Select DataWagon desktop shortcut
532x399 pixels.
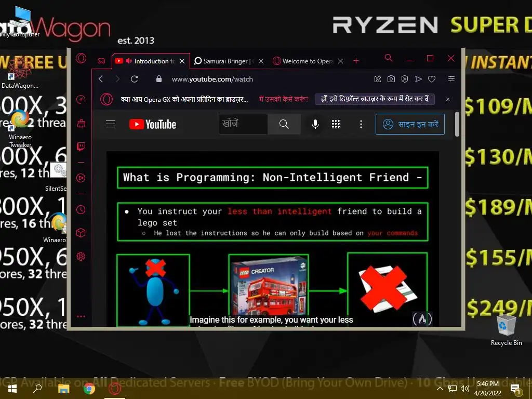(x=19, y=73)
